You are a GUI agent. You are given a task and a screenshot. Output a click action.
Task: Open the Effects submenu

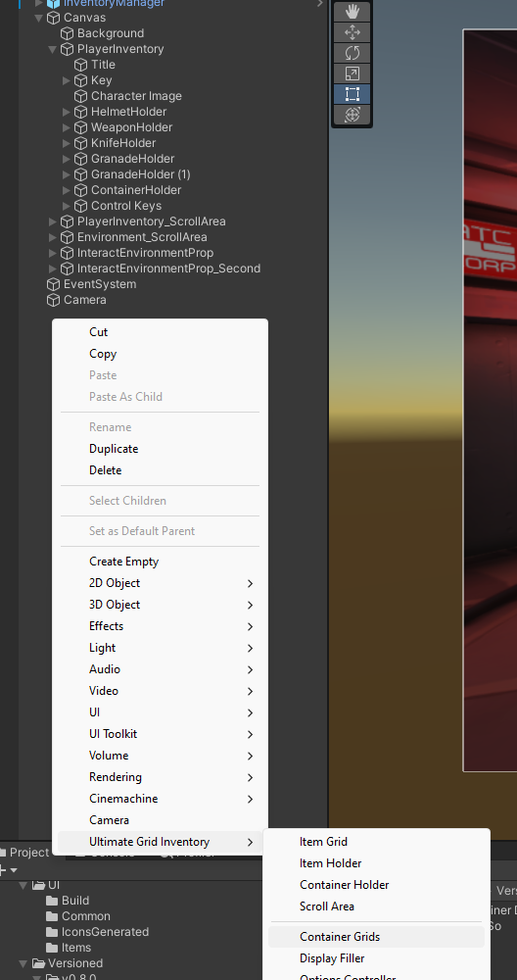[160, 626]
